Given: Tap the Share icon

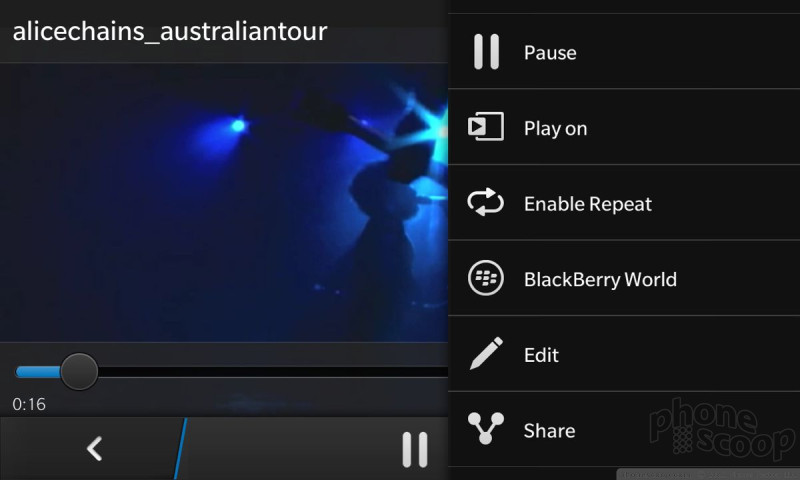Looking at the screenshot, I should [486, 428].
